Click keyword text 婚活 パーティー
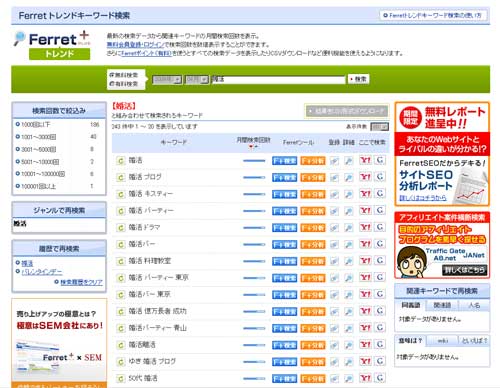 click(151, 211)
